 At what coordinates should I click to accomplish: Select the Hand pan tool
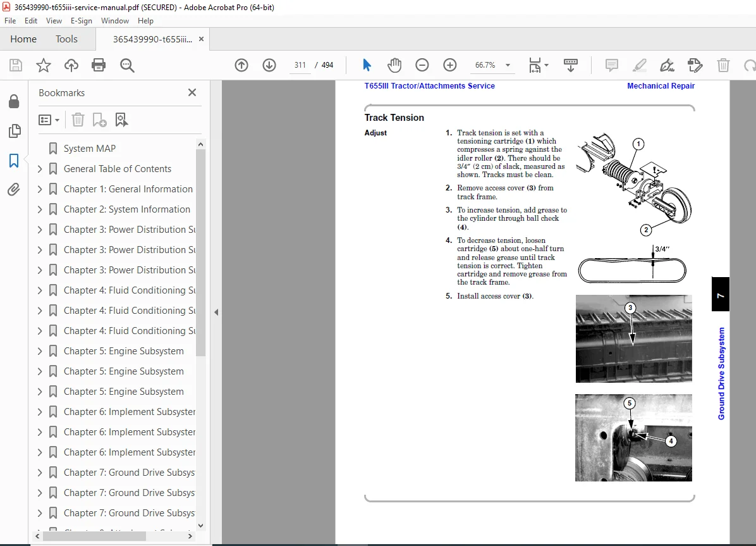[394, 65]
